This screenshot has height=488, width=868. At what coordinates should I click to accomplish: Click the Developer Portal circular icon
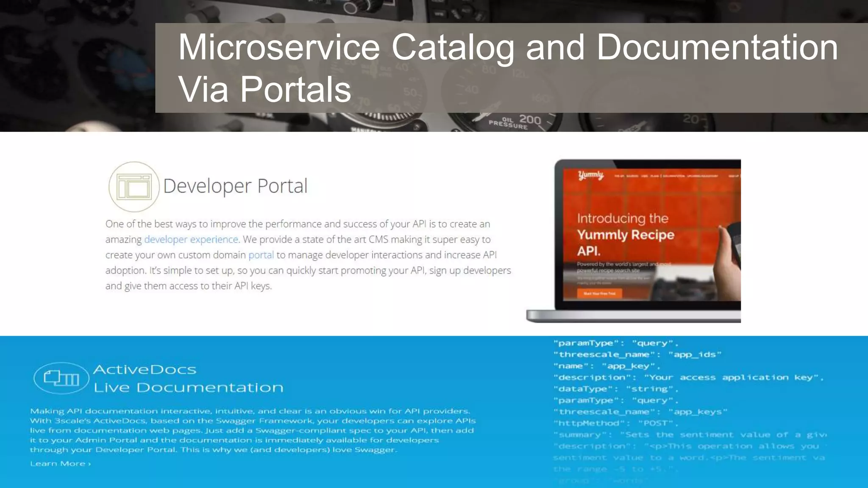[x=134, y=187]
